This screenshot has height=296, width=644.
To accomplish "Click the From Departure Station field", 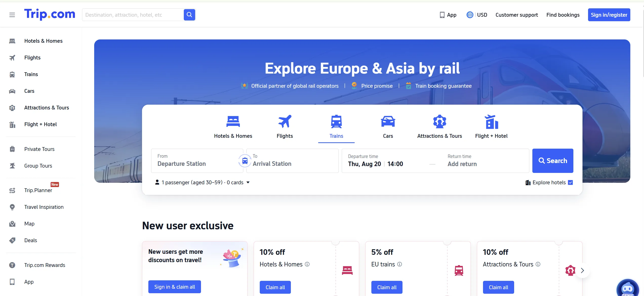I will click(x=197, y=161).
